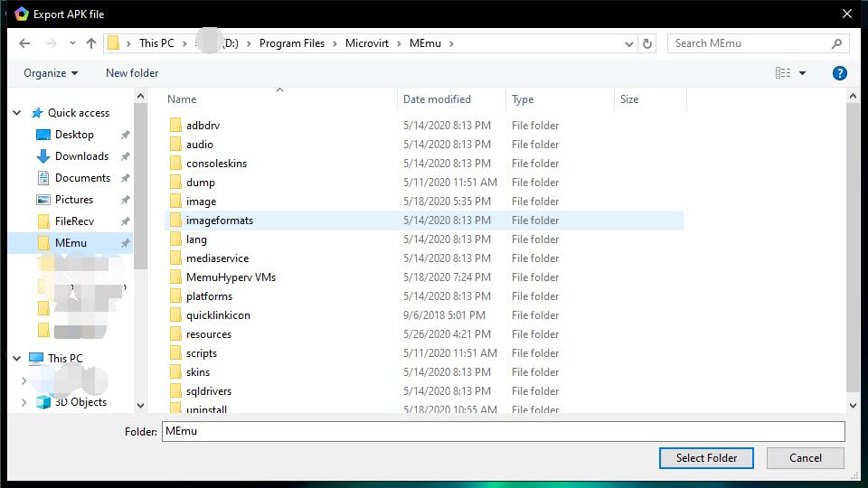
Task: Open the view options dropdown arrow
Action: tap(802, 73)
